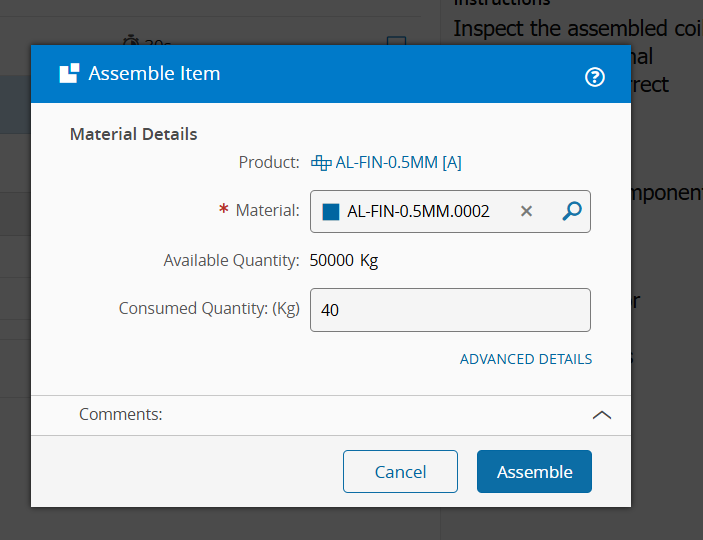703x540 pixels.
Task: Click the blue square material icon
Action: coord(331,212)
